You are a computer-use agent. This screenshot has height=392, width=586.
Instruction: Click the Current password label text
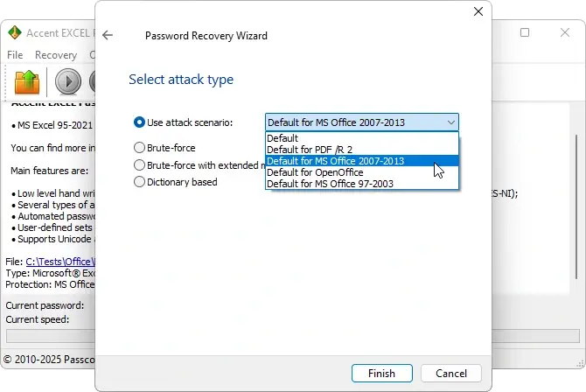(45, 305)
